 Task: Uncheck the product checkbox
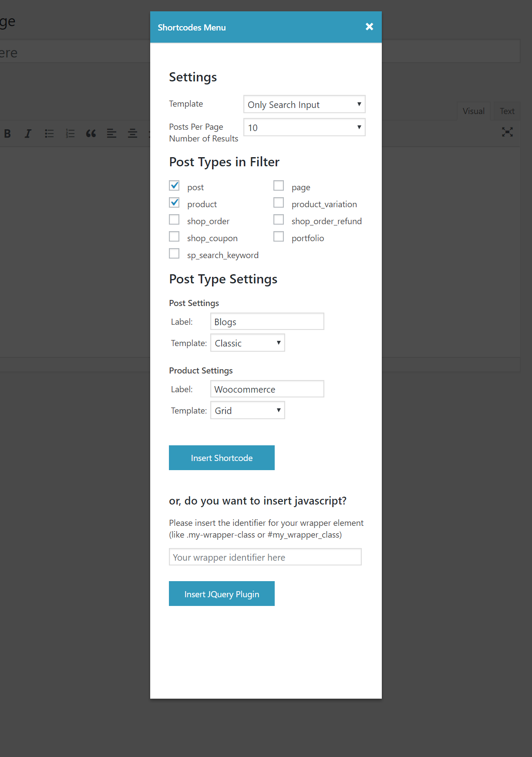(x=174, y=203)
